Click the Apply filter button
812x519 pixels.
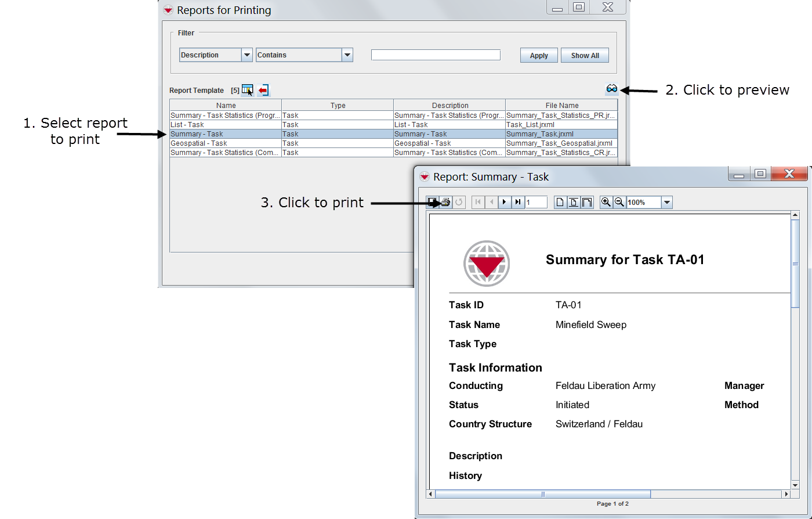539,56
